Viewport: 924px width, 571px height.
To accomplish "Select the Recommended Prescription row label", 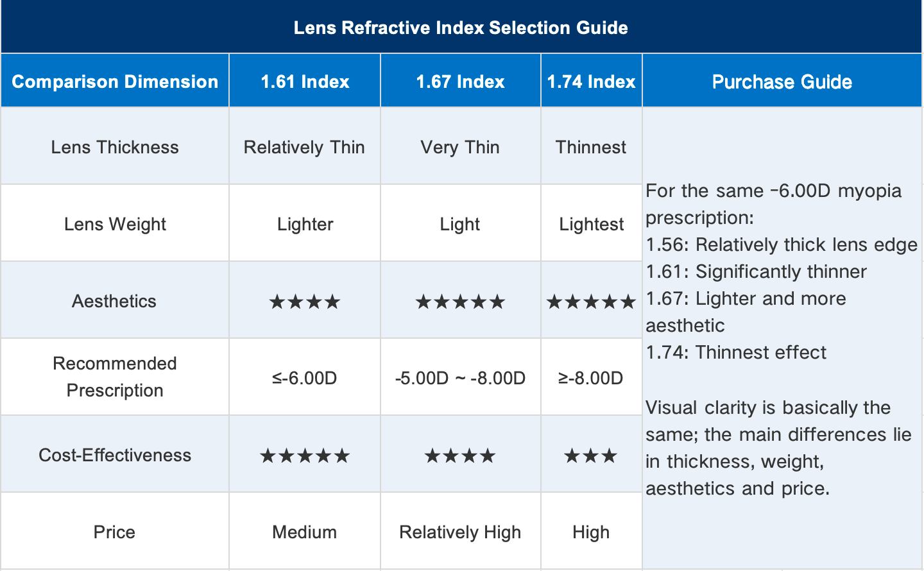I will click(x=115, y=377).
